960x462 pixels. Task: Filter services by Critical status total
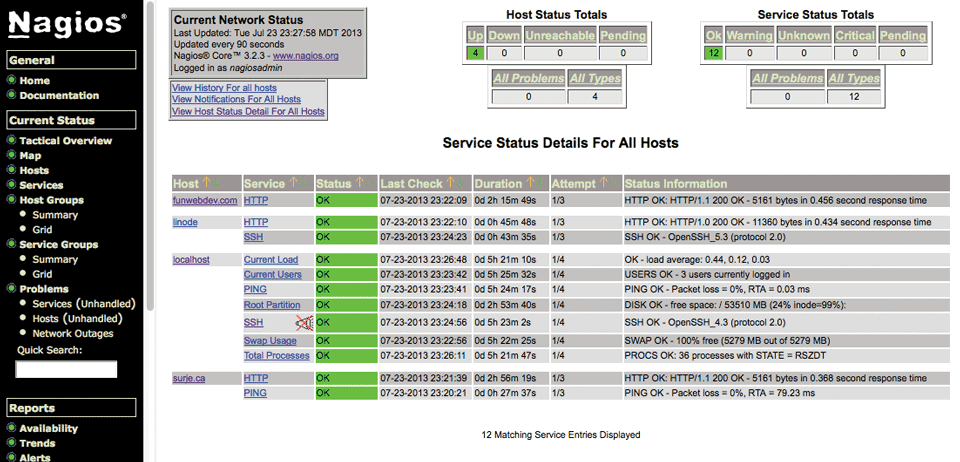tap(853, 36)
